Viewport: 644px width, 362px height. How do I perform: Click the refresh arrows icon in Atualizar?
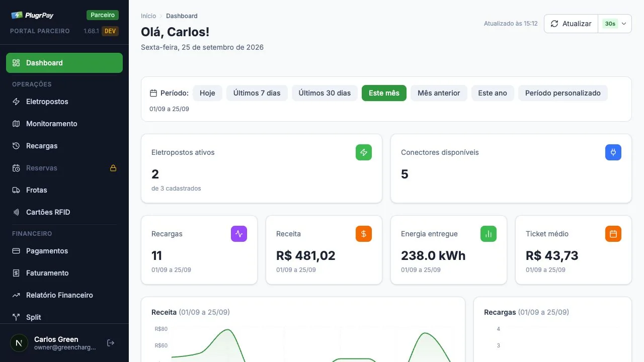[x=554, y=24]
